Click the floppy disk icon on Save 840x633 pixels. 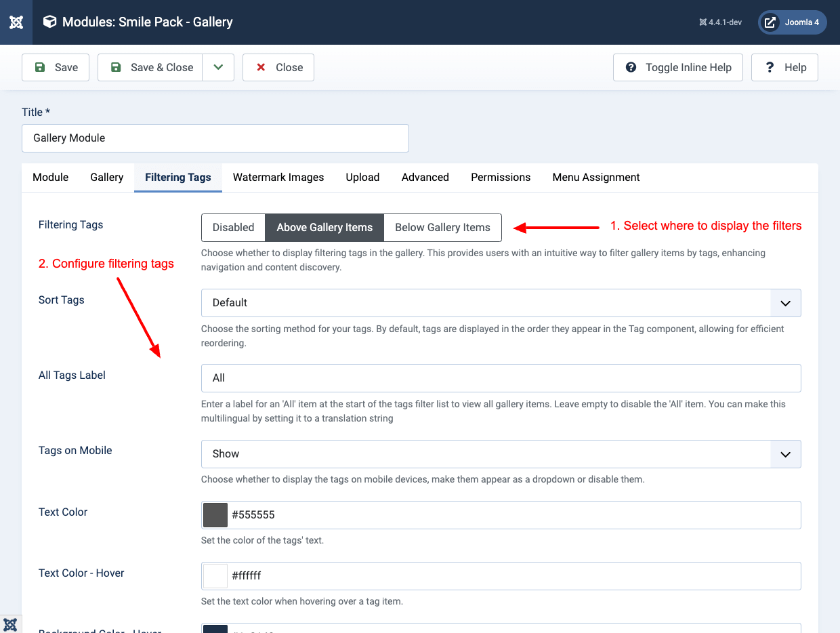(40, 67)
